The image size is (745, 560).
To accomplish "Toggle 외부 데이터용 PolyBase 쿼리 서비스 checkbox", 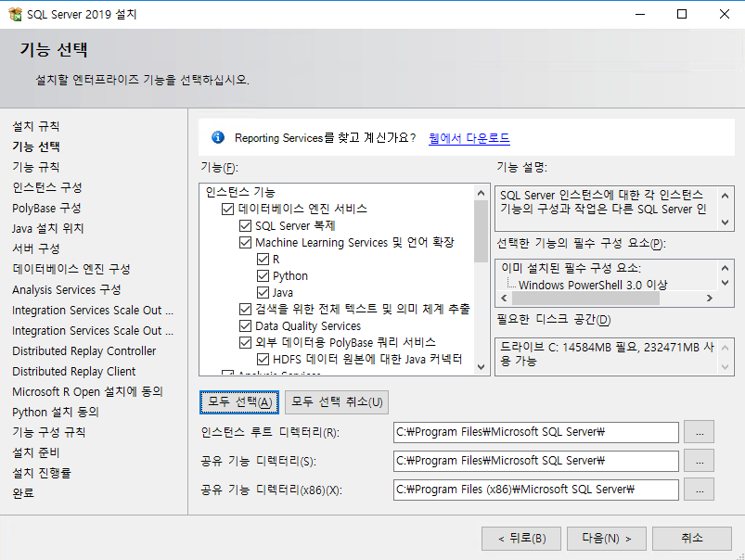I will coord(245,342).
